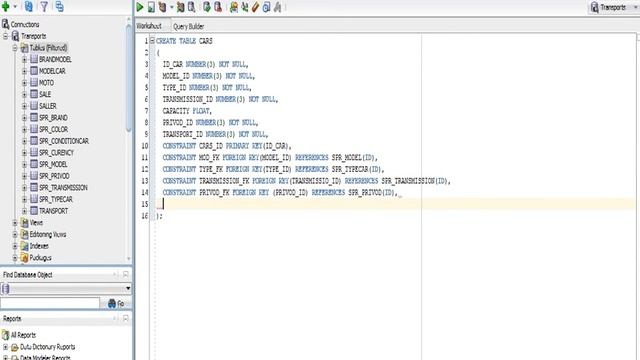Expand the SPR_BRAND table node
The width and height of the screenshot is (640, 360).
[24, 118]
